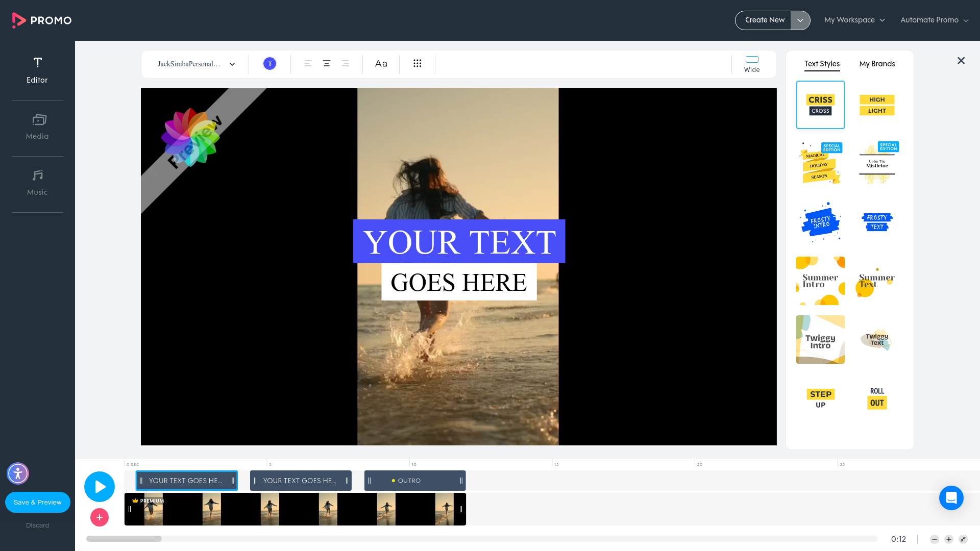The height and width of the screenshot is (551, 980).
Task: Select the Frosty Intro text style
Action: 820,221
